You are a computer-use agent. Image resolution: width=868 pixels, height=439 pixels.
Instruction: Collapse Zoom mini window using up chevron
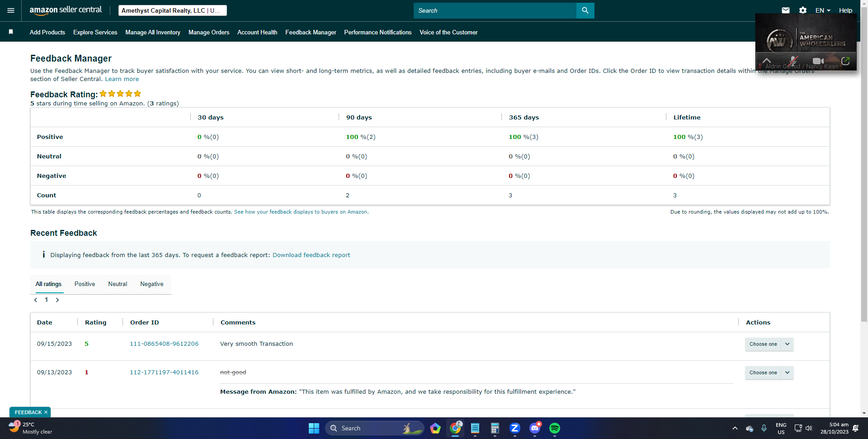point(767,60)
